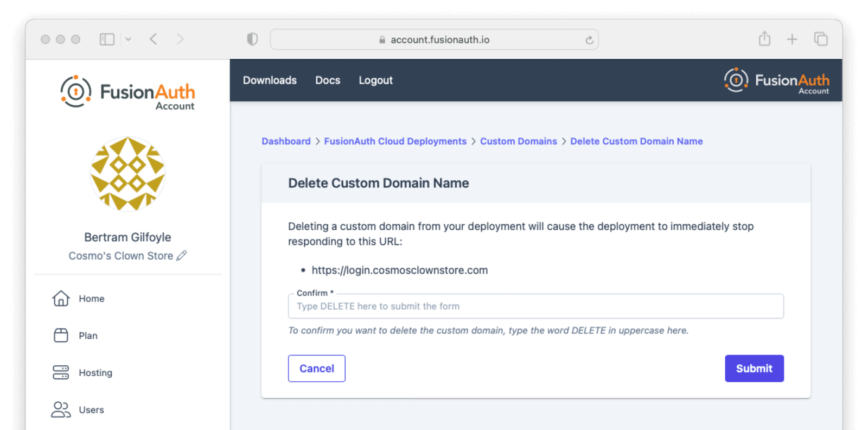
Task: Click the lock icon in address bar
Action: pos(382,40)
